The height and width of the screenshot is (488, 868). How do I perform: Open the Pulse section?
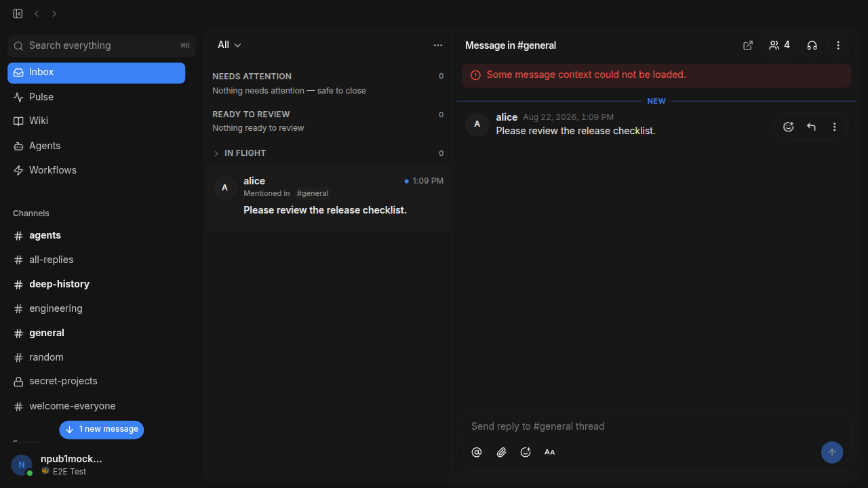tap(96, 97)
